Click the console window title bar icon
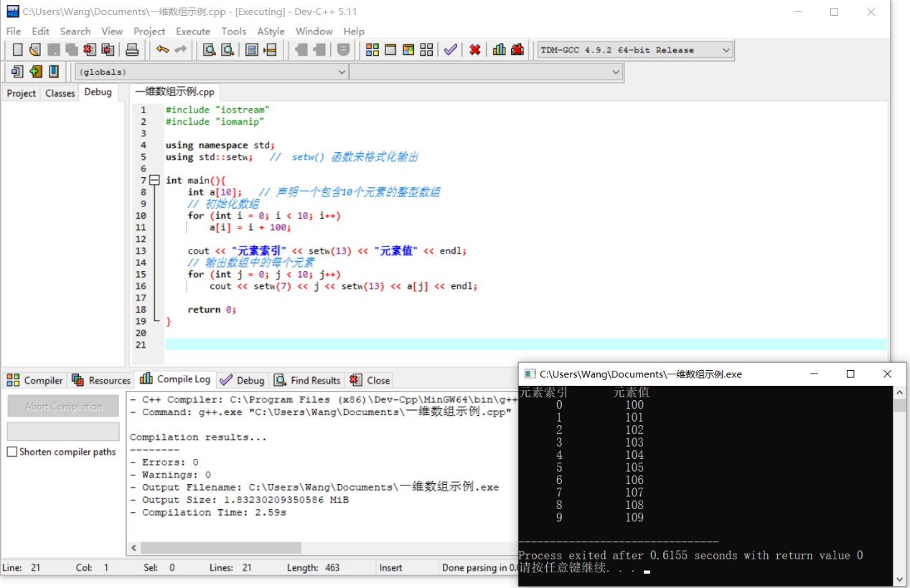The image size is (910, 588). (530, 374)
